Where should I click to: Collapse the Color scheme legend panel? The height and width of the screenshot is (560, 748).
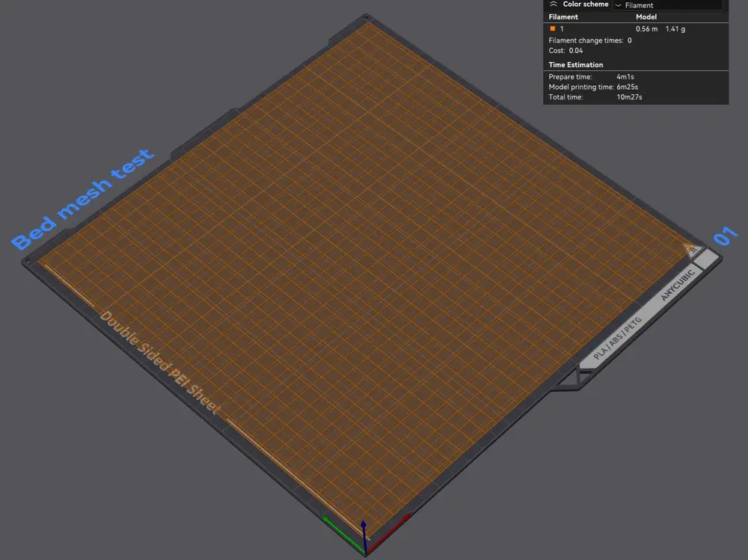554,4
